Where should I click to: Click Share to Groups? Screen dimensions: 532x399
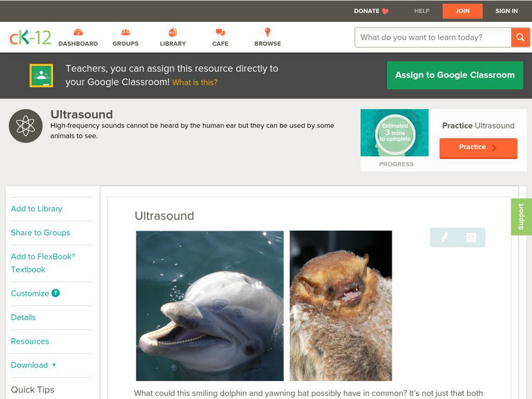point(41,233)
